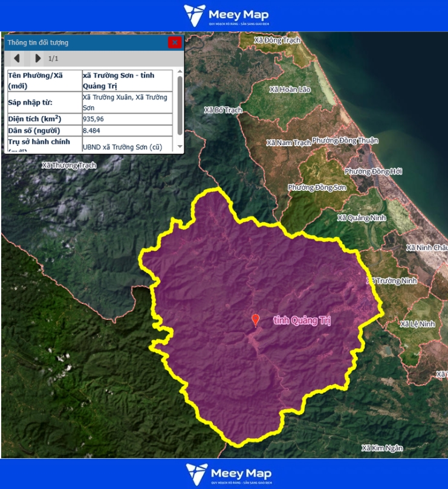Click the Thông tin đối tượng title bar
Screen dimensions: 448x489
[x=85, y=42]
